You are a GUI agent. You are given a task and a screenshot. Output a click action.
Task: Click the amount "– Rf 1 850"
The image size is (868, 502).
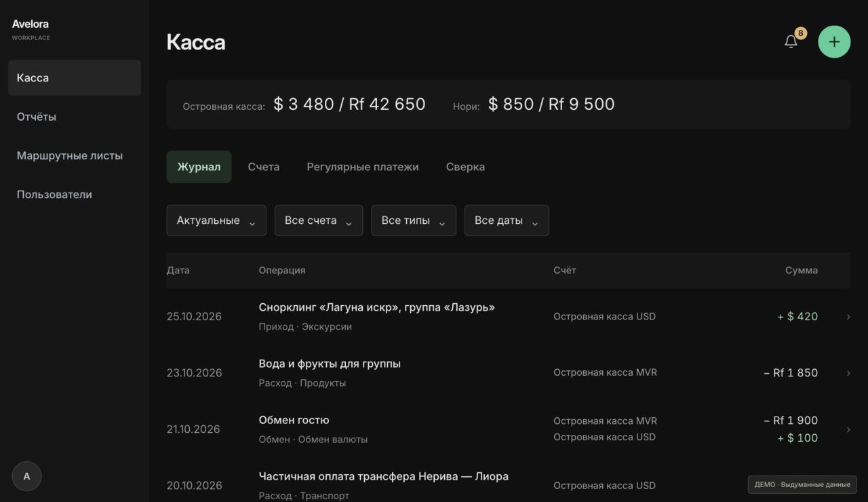(791, 373)
